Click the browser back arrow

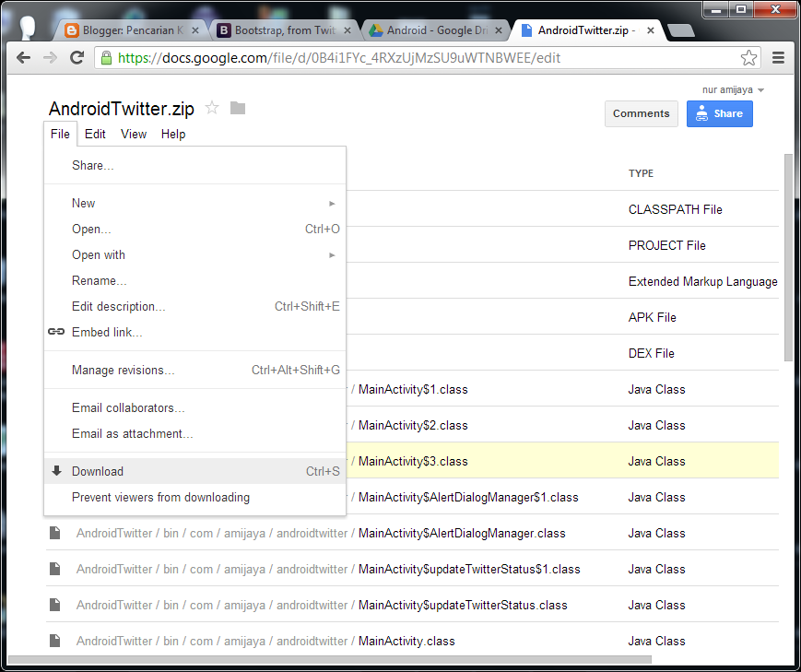23,58
